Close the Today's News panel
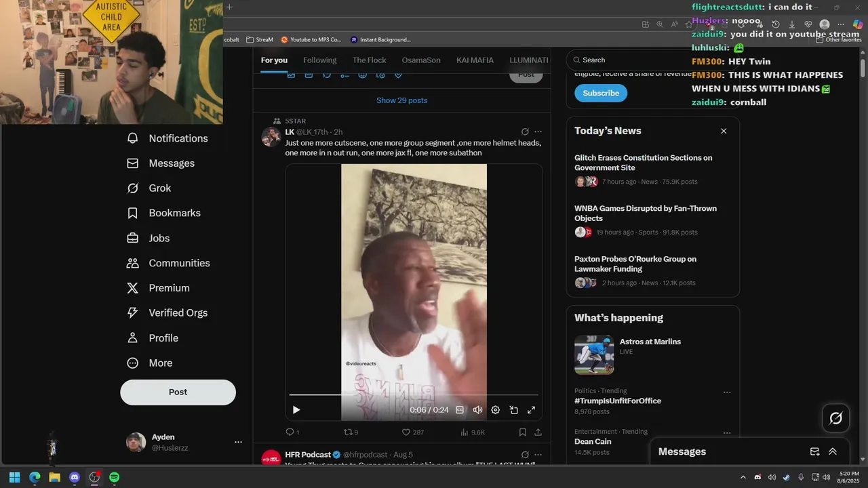 click(x=724, y=131)
